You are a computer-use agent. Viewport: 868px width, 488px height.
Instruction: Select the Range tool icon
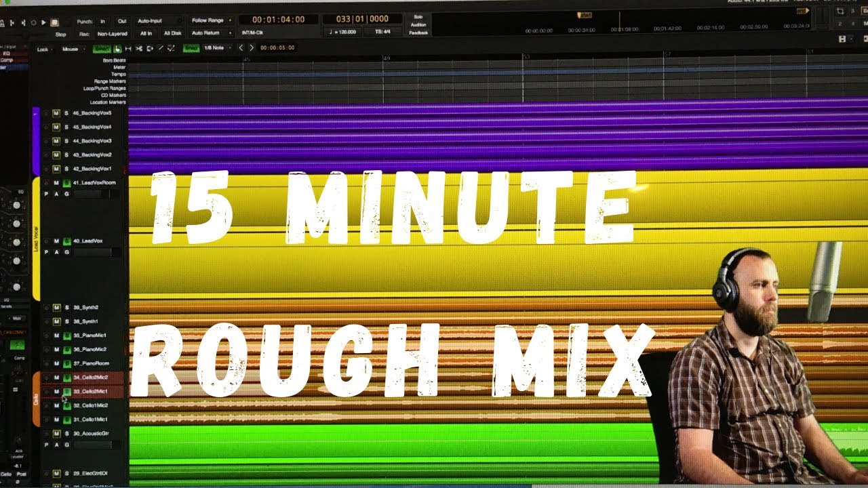[x=128, y=49]
